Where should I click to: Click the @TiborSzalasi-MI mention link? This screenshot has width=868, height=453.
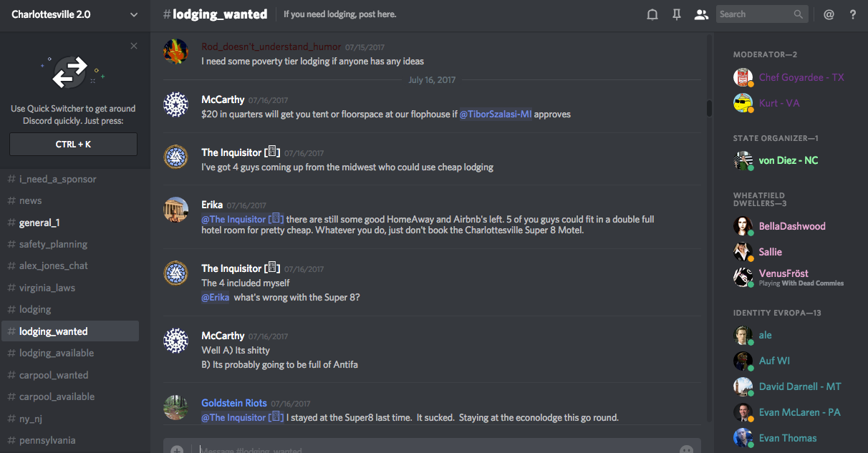[496, 114]
